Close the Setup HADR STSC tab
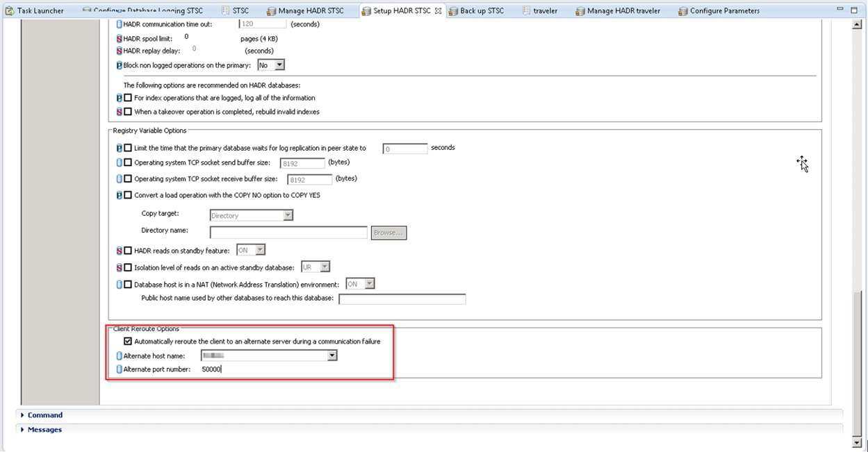 (438, 10)
